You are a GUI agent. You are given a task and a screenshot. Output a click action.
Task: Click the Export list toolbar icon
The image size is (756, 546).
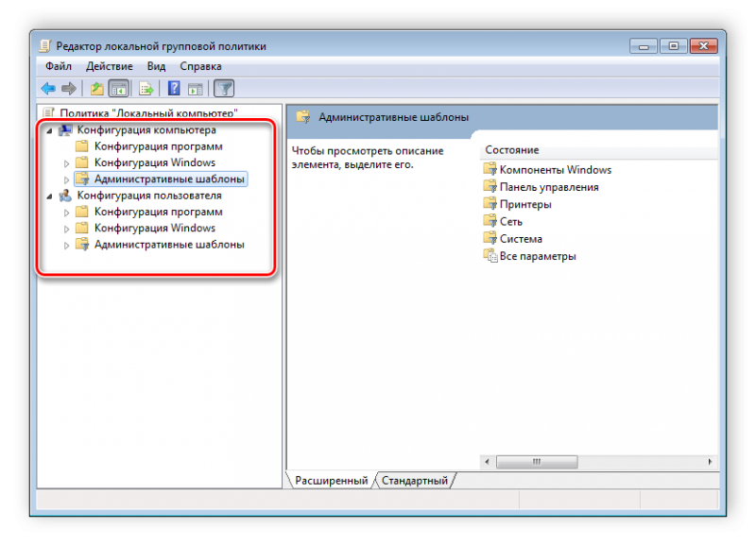146,89
